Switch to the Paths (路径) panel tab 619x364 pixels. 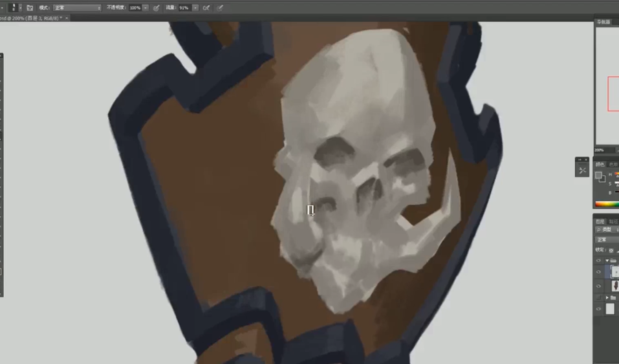(613, 222)
